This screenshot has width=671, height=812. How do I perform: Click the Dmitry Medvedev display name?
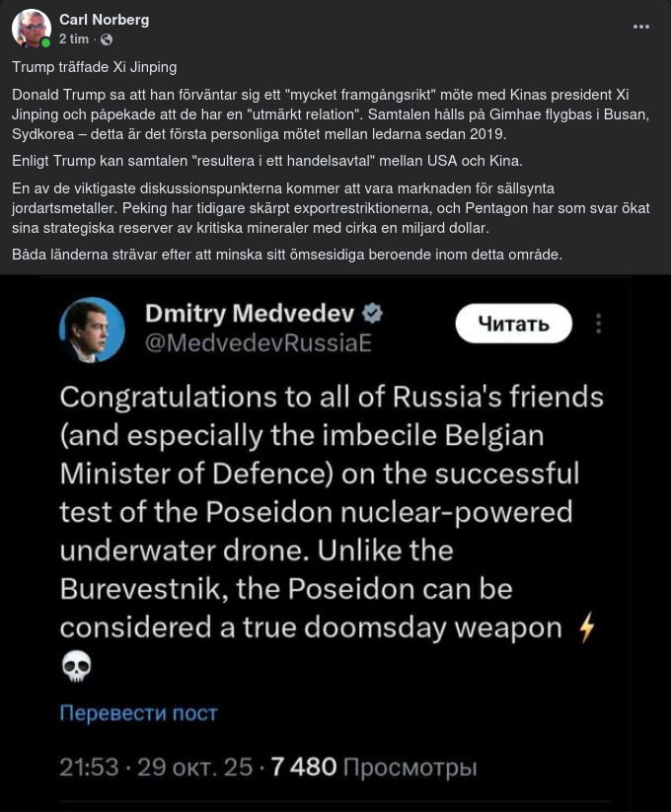(x=251, y=314)
